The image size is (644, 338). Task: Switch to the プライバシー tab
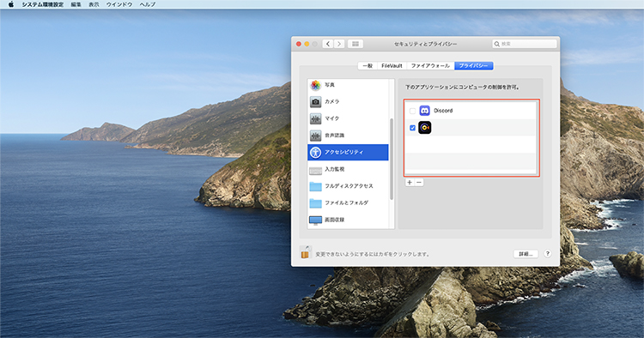coord(473,66)
